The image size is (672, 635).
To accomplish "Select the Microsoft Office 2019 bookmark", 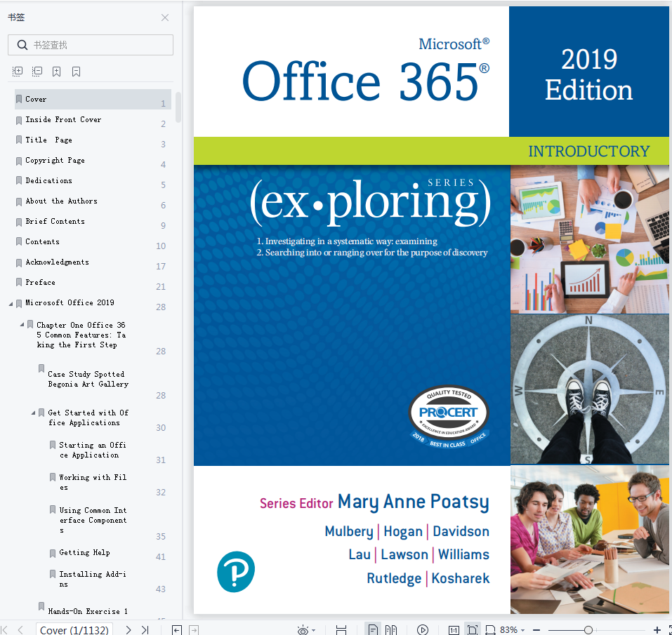I will (x=70, y=302).
